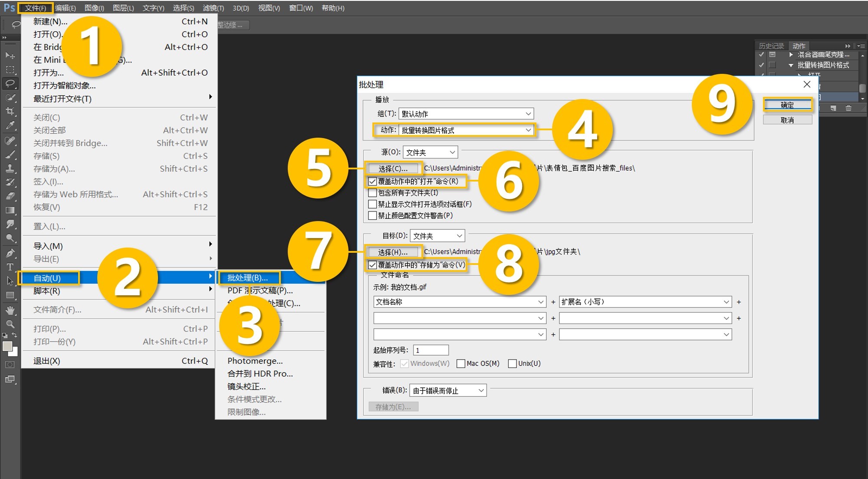Enable 禁止颜色配置文件警告 checkbox
The width and height of the screenshot is (868, 479).
point(372,215)
